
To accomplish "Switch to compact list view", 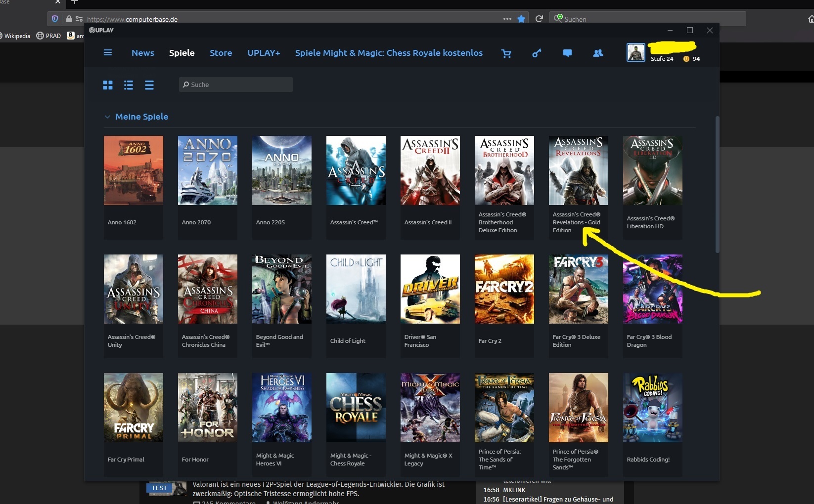I will pos(149,85).
